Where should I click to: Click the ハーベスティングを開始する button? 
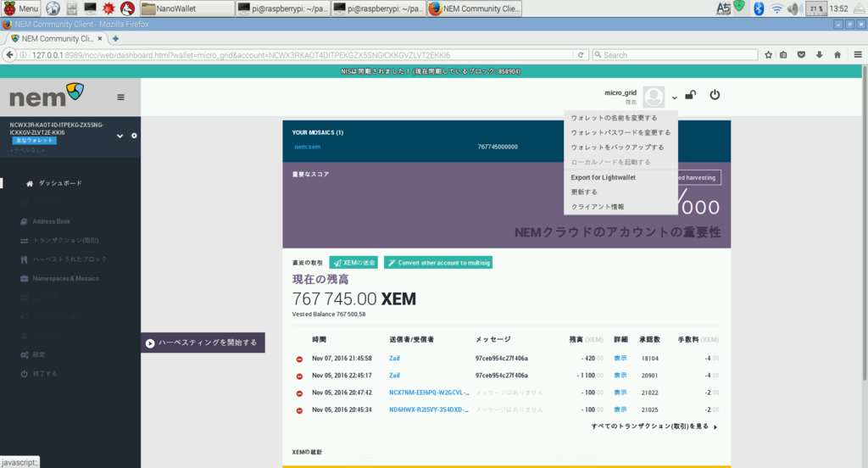[x=203, y=343]
